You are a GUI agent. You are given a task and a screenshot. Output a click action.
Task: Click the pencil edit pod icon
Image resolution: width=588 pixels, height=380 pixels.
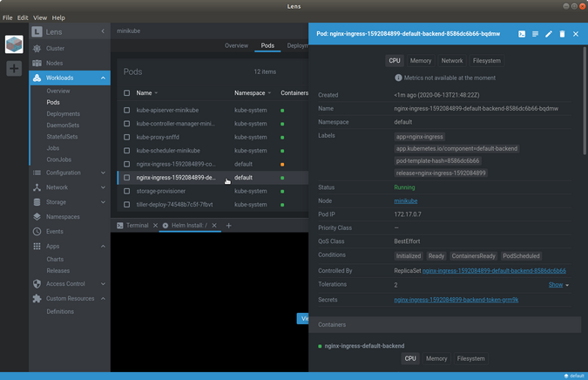(x=549, y=34)
